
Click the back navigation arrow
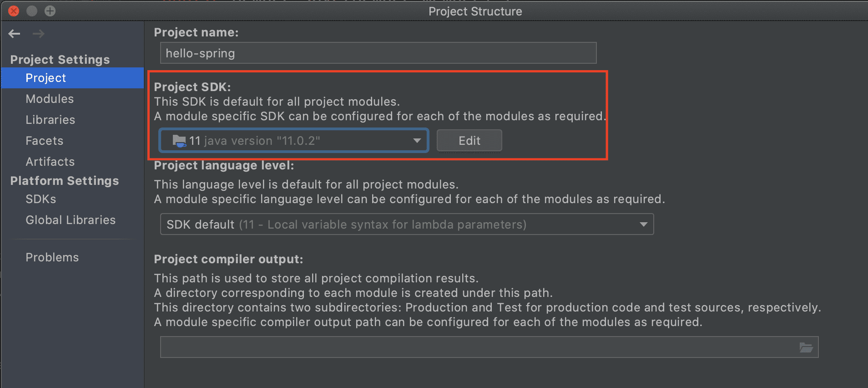(15, 34)
